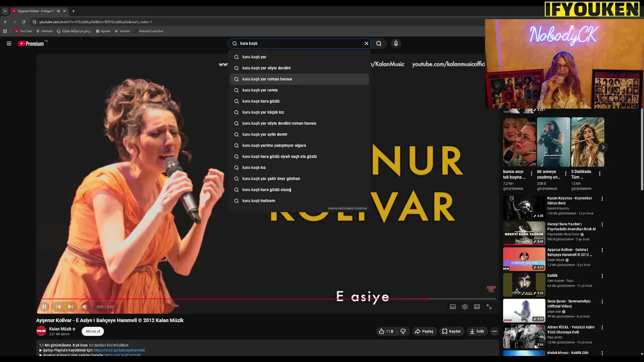Viewport: 644px width, 362px height.
Task: Go back with the browser back arrow
Action: click(x=6, y=22)
